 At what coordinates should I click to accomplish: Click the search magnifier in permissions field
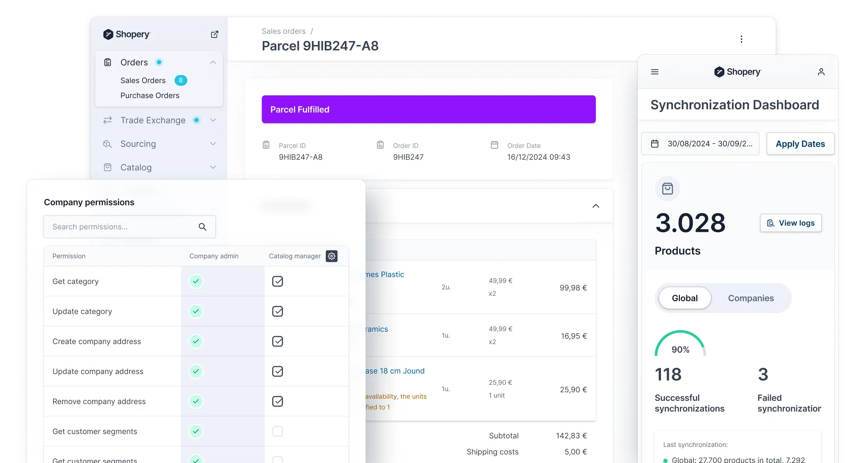click(202, 227)
